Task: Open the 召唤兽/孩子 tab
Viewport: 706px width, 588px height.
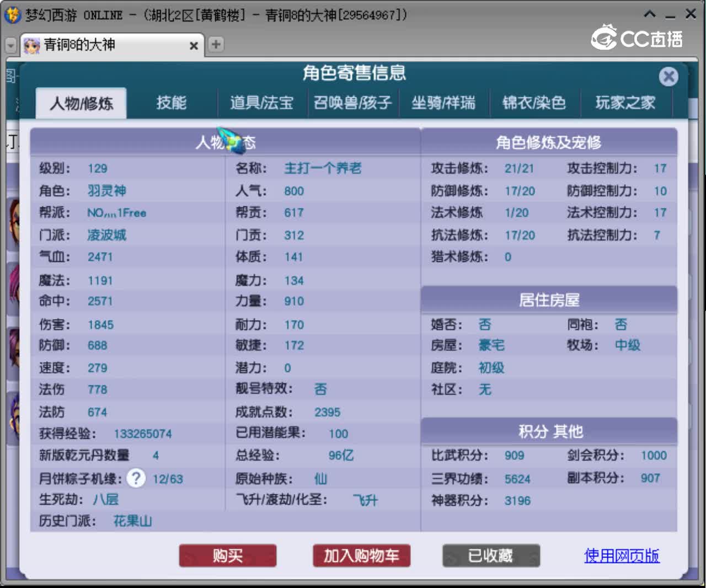Action: [352, 103]
